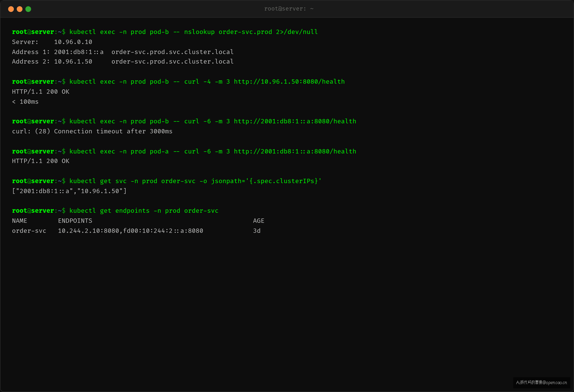
Task: Click the clusterIPs array output line
Action: 69,191
